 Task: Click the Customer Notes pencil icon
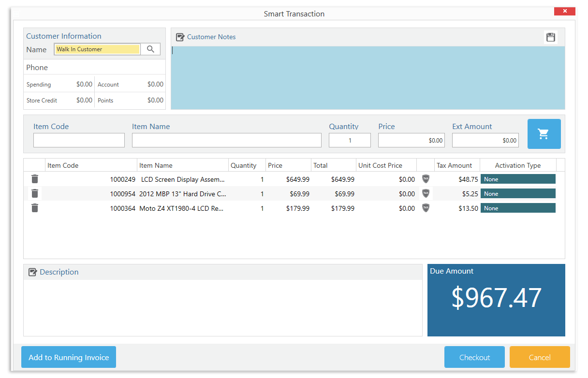[x=180, y=37]
